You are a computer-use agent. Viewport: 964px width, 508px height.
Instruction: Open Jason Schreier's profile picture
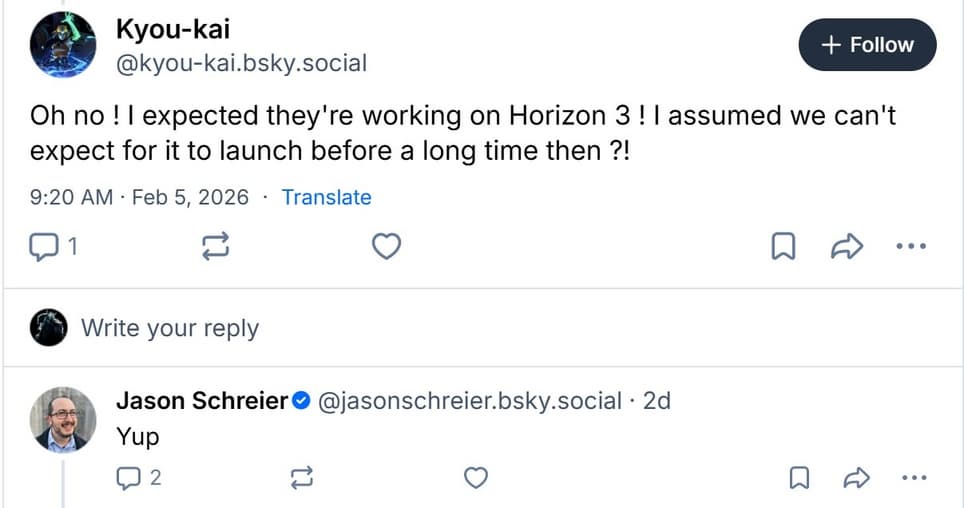[x=63, y=420]
